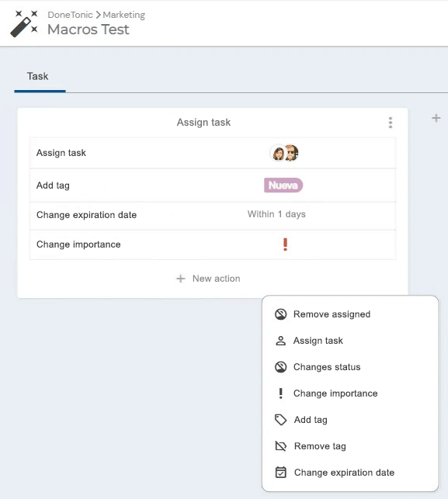Click the tag icon beside Add tag

point(280,420)
